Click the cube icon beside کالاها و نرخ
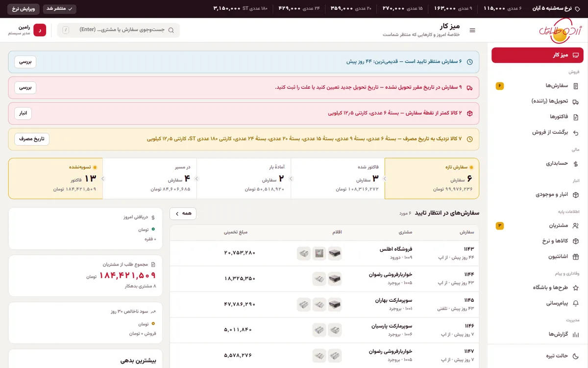The height and width of the screenshot is (368, 588). [x=576, y=241]
